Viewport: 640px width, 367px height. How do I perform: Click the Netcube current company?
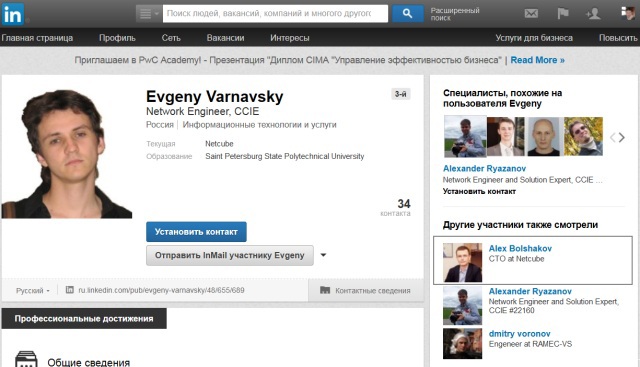219,144
